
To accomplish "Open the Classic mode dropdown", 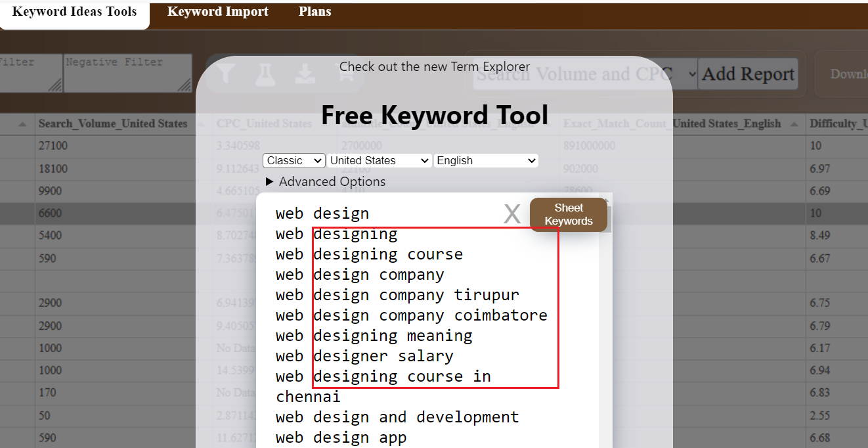I will click(293, 160).
